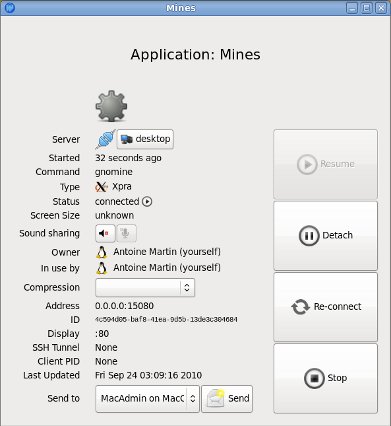This screenshot has width=391, height=426.
Task: Click the connected status play icon
Action: pos(147,201)
